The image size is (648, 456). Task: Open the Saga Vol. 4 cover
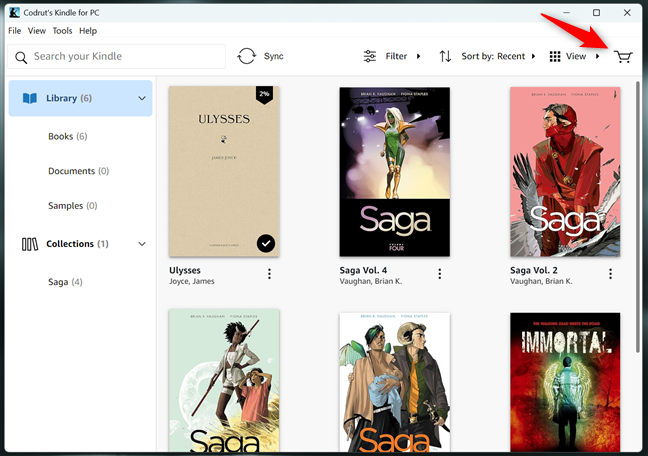(395, 172)
